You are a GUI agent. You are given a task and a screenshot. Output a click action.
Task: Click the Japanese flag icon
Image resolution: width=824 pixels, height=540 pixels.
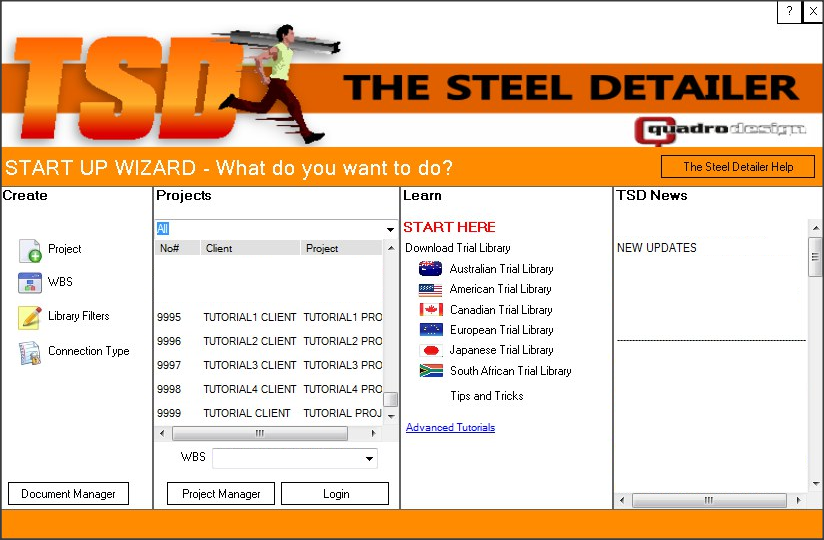(x=430, y=350)
